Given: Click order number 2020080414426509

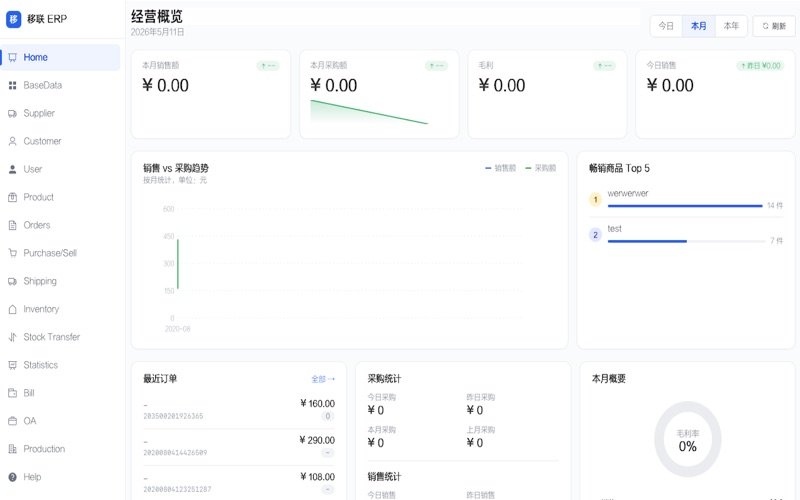Looking at the screenshot, I should tap(175, 453).
